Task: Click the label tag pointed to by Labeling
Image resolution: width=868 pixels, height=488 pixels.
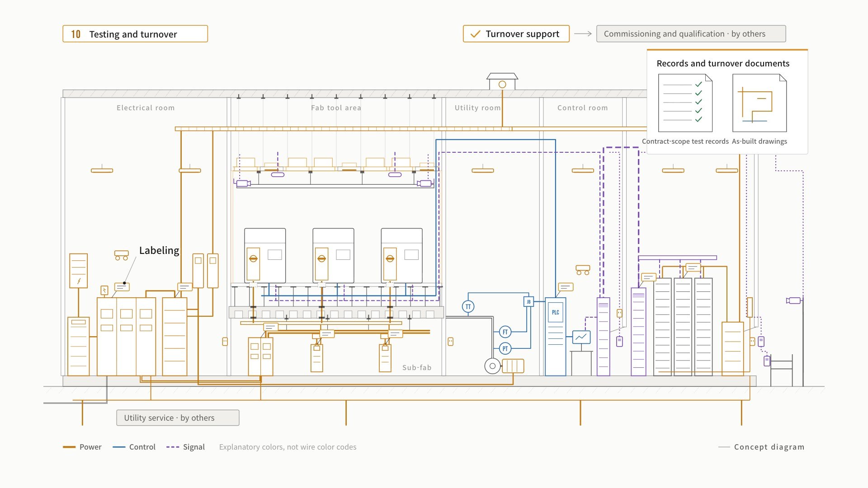Action: pos(122,287)
